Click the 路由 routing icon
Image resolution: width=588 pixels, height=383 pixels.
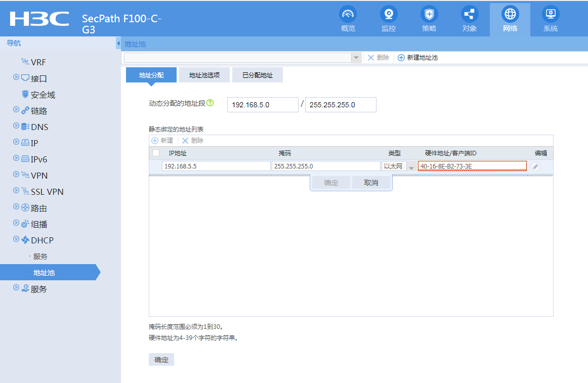pyautogui.click(x=25, y=208)
